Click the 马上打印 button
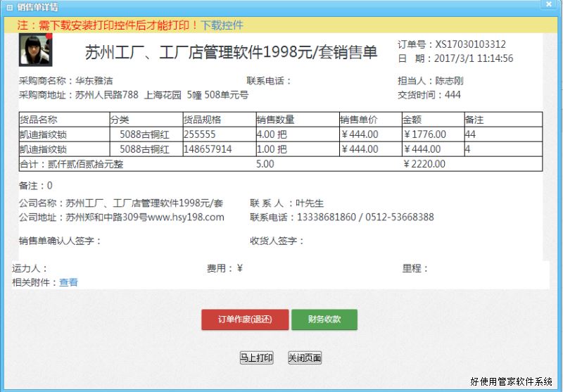The image size is (563, 392). 256,358
